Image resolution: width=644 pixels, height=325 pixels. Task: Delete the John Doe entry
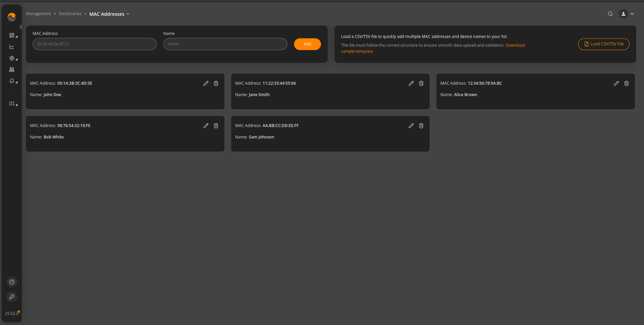pyautogui.click(x=216, y=83)
